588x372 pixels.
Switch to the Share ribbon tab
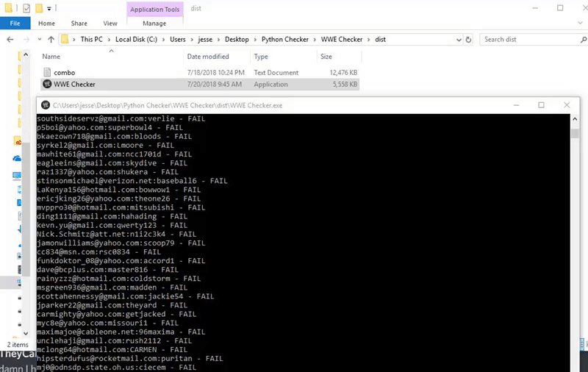[79, 24]
